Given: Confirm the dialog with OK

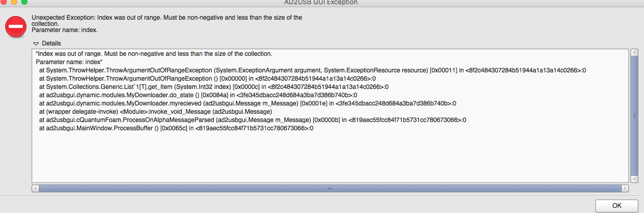Looking at the screenshot, I should click(x=617, y=205).
